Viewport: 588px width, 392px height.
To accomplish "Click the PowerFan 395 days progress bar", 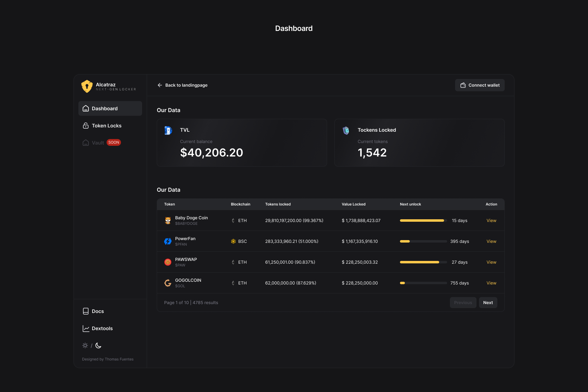I will click(424, 241).
